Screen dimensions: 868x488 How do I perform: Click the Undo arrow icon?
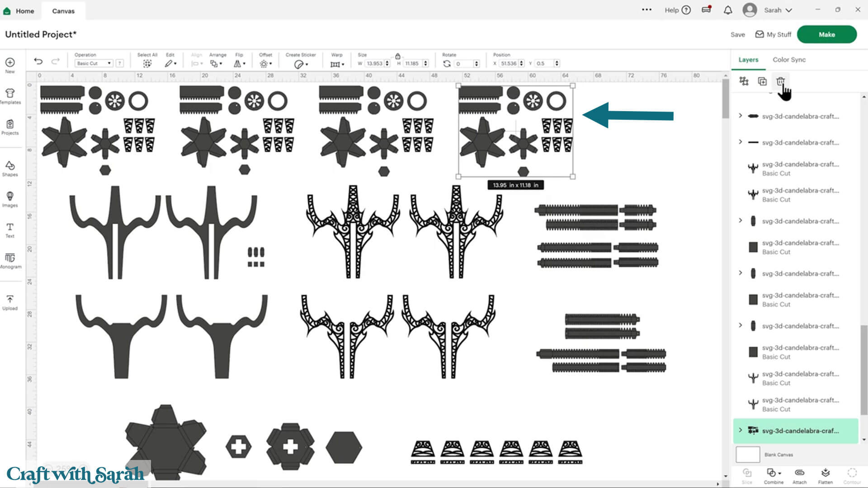(38, 61)
